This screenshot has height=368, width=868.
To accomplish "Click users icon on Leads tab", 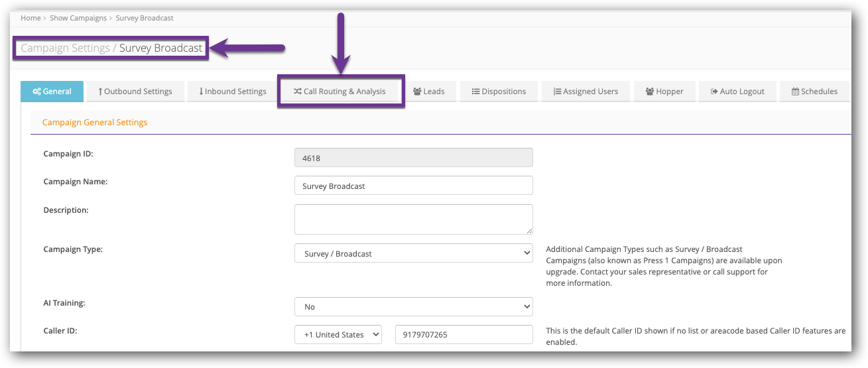I will (417, 92).
